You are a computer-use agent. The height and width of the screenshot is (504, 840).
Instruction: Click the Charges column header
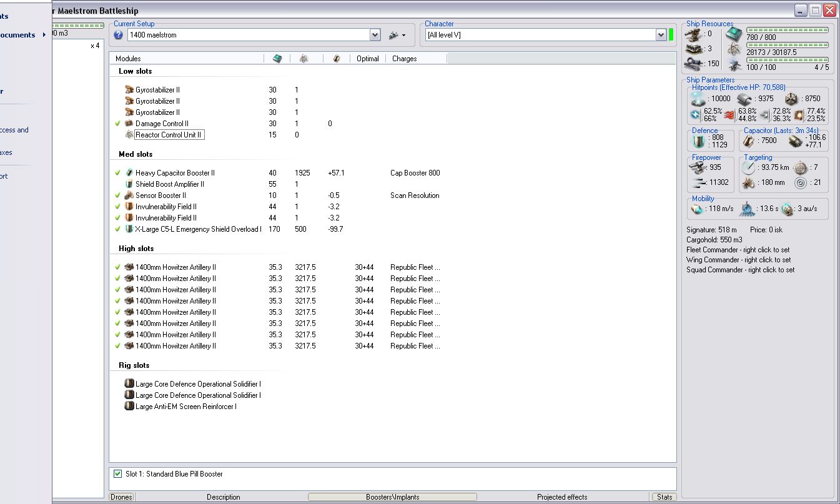click(417, 59)
